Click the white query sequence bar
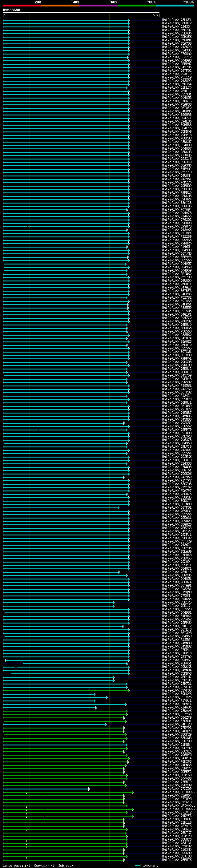Image resolution: width=197 pixels, height=868 pixels. point(81,13)
